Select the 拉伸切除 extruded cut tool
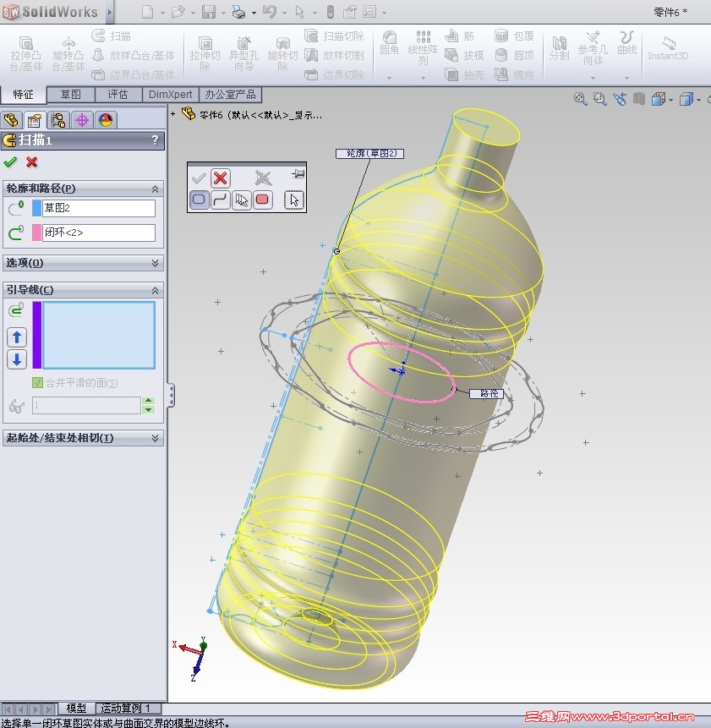 point(205,54)
